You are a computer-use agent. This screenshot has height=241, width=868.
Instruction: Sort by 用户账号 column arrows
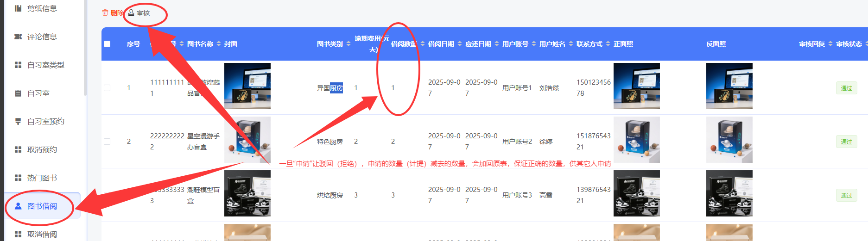tap(534, 44)
